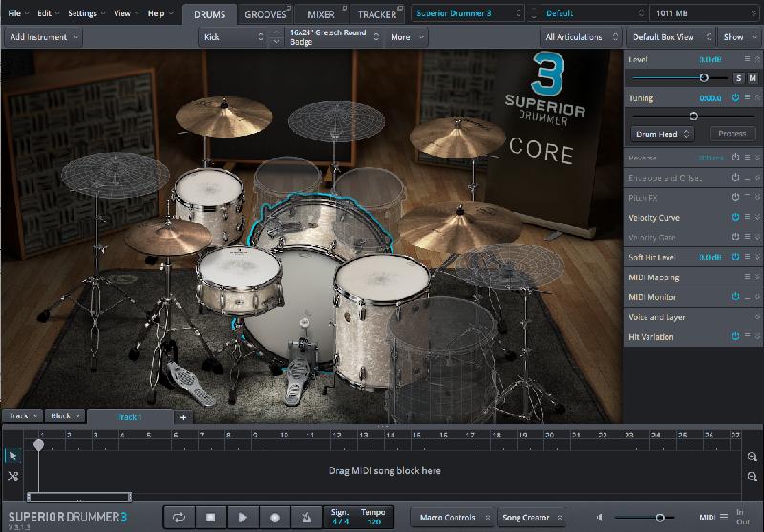Open the Velocity Curve menu icon
Screen dimensions: 764x532
pyautogui.click(x=747, y=217)
